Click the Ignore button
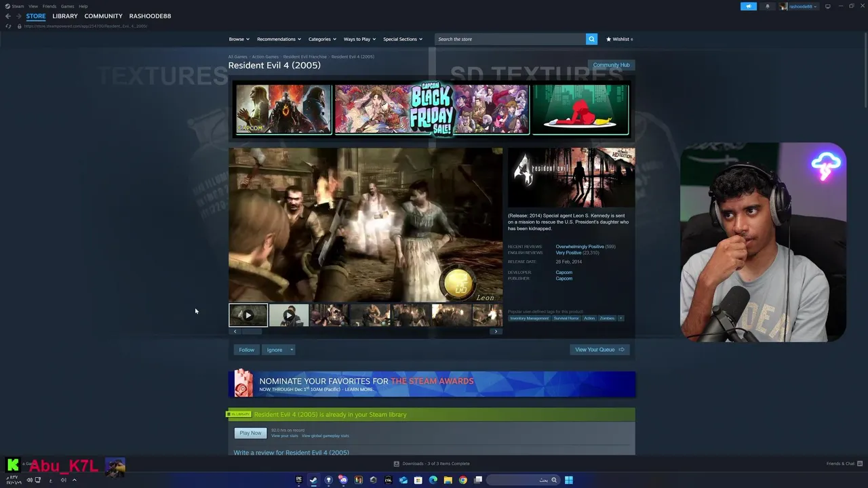The width and height of the screenshot is (868, 488). click(274, 350)
